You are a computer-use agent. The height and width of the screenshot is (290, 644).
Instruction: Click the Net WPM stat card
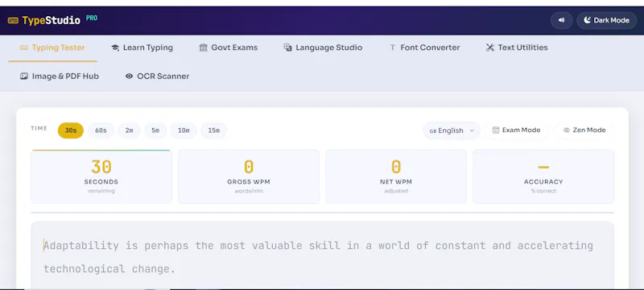pyautogui.click(x=396, y=176)
